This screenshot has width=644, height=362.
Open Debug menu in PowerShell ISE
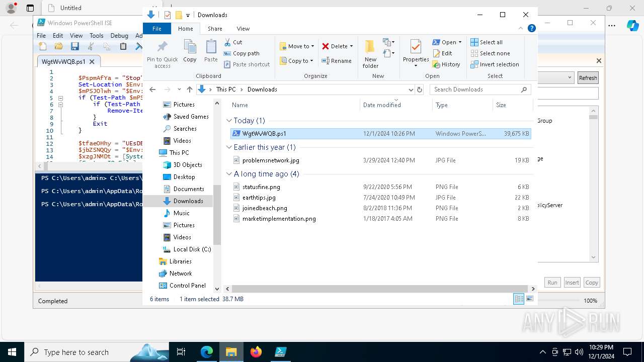point(119,36)
